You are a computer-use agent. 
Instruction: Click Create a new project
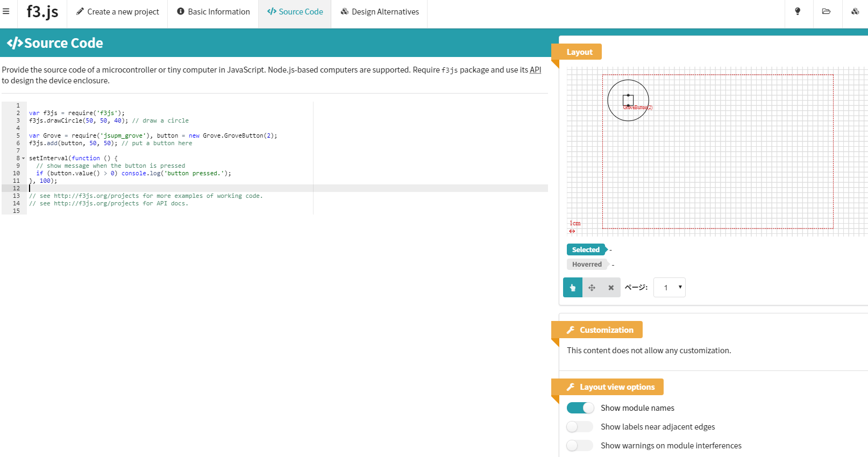(118, 12)
